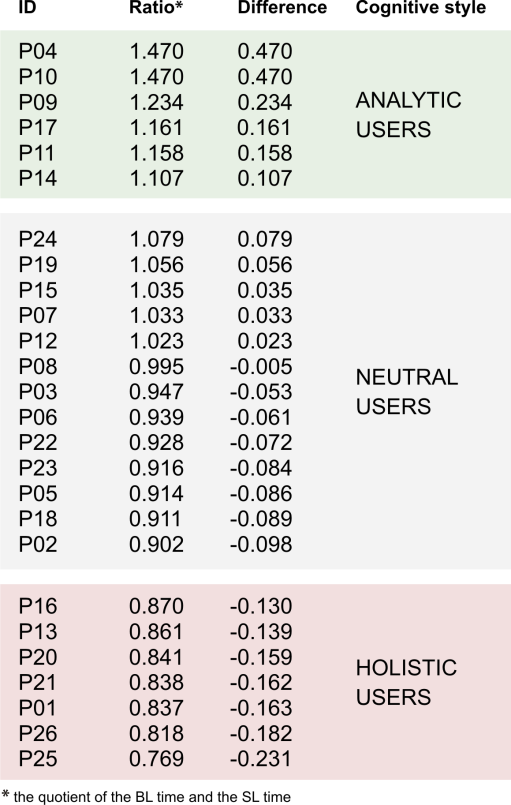The height and width of the screenshot is (805, 511).
Task: Click participant ID P25
Action: coord(38,759)
